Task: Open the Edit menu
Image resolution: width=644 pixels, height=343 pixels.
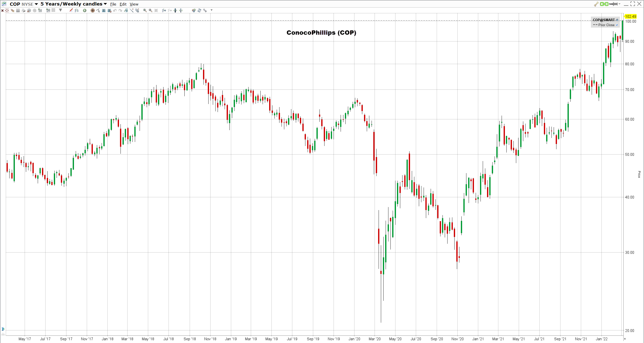Action: (123, 4)
